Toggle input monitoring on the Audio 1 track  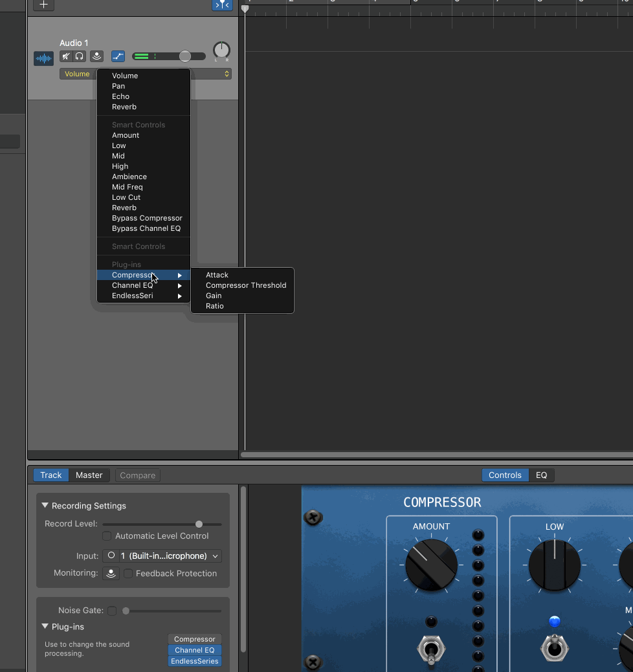[x=97, y=56]
